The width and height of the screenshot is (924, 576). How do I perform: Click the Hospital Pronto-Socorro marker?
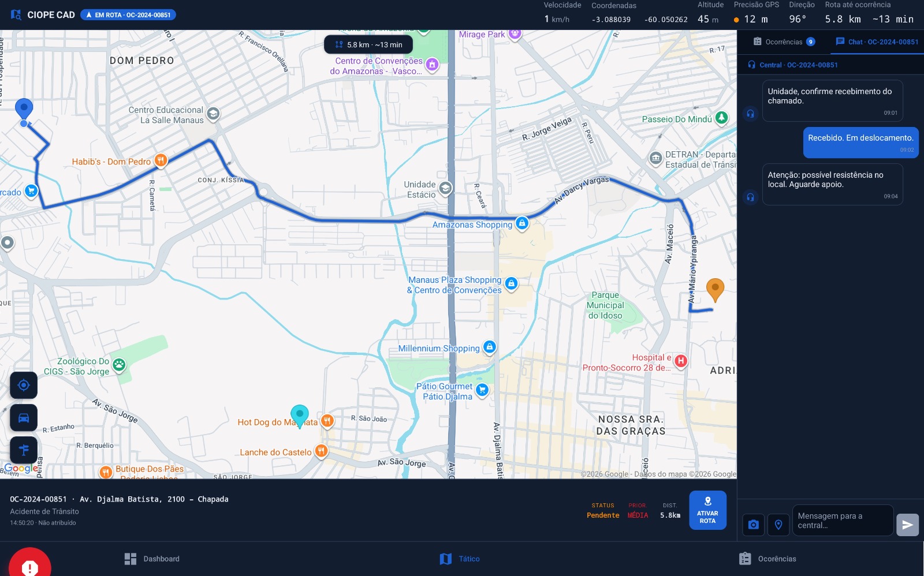(681, 361)
